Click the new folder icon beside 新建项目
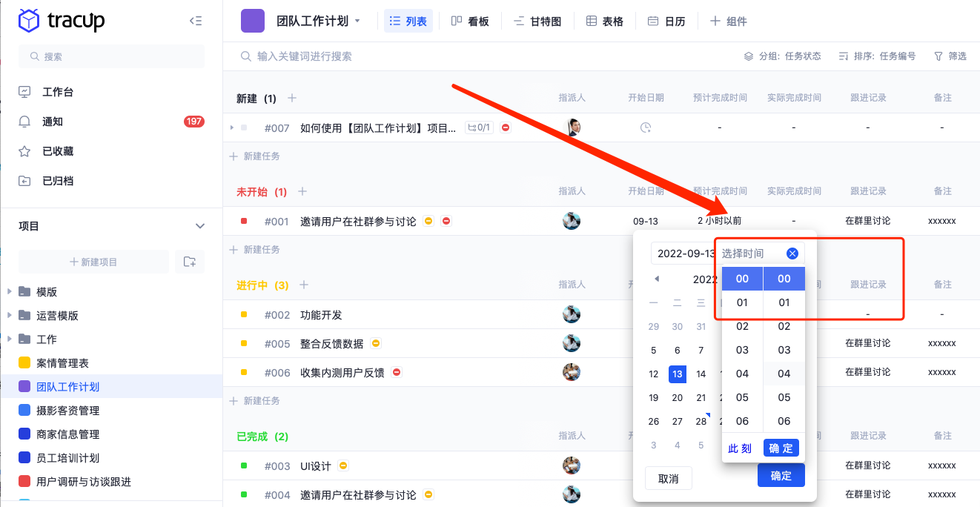Viewport: 980px width, 507px height. point(190,262)
